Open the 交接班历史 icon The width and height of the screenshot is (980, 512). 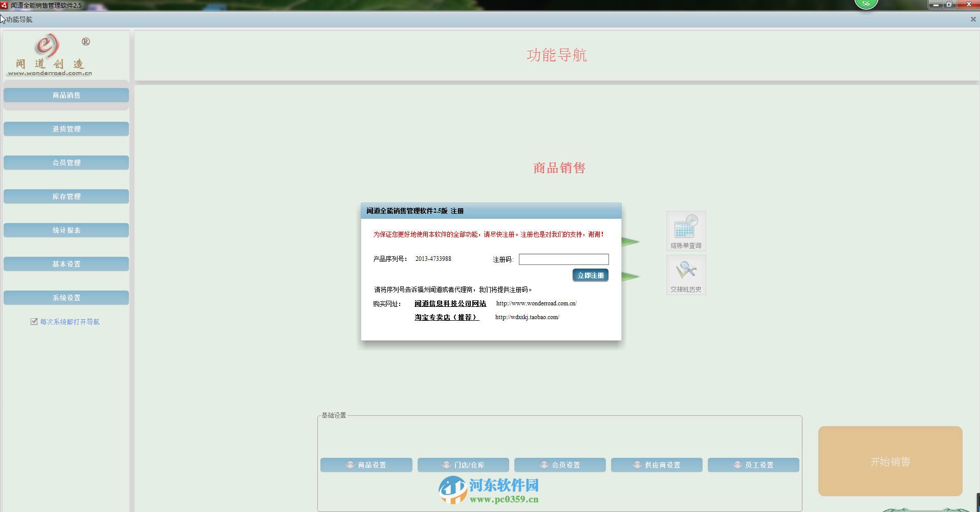pyautogui.click(x=686, y=275)
